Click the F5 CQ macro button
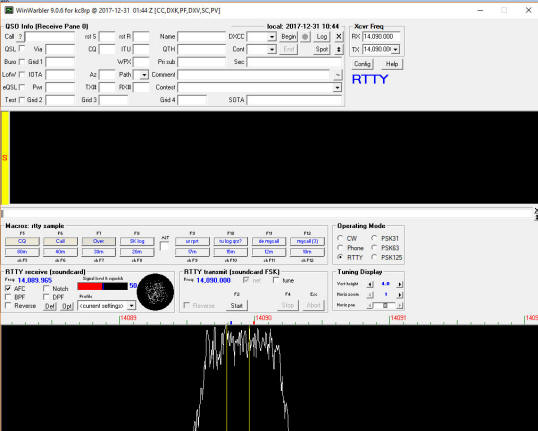The width and height of the screenshot is (538, 431). point(22,241)
